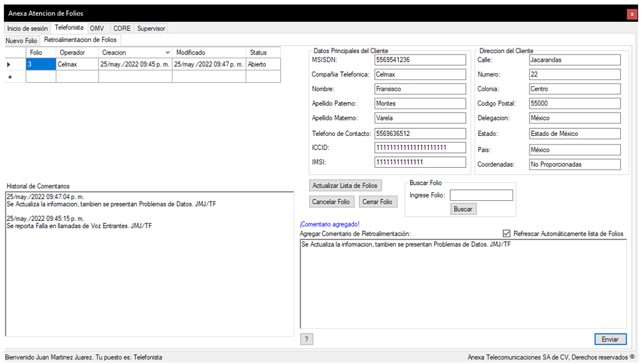Open the OMV tab
Screen dimensions: 642x364
pyautogui.click(x=97, y=29)
